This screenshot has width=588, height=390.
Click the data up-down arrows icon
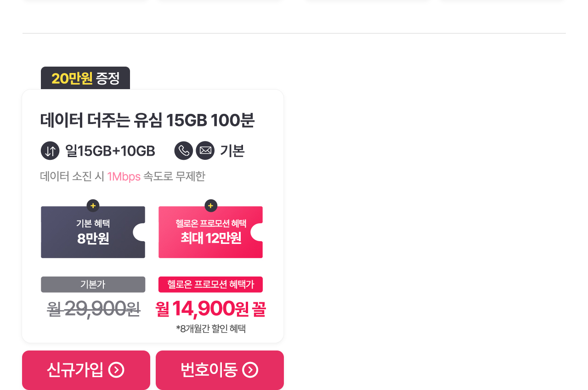coord(50,151)
